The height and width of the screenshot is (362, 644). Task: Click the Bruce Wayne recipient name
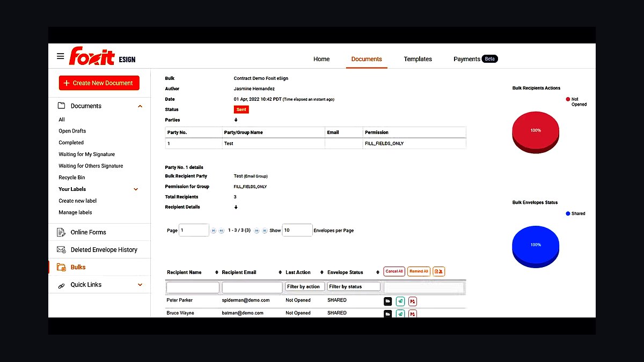click(x=180, y=313)
